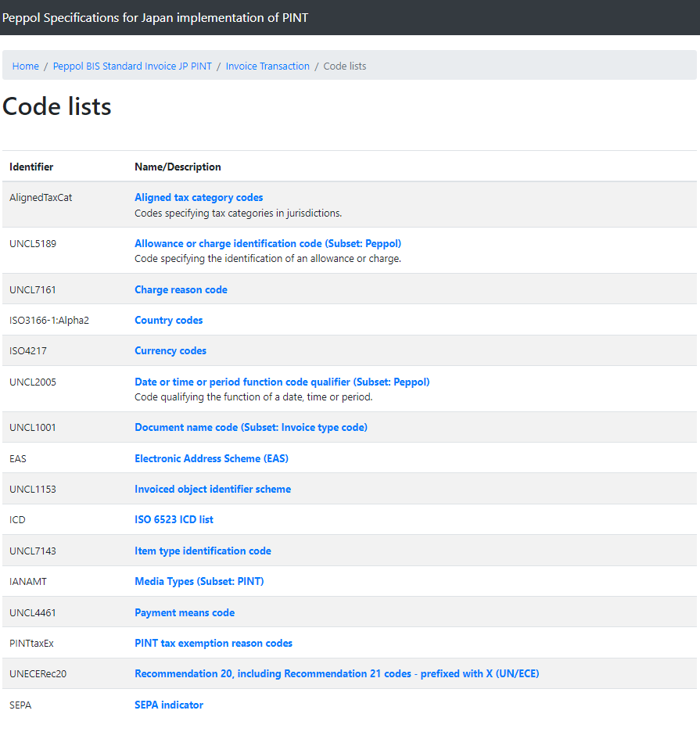Screen dimensions: 700x732
Task: Select the UNCL2005 identifier cell
Action: coord(33,382)
